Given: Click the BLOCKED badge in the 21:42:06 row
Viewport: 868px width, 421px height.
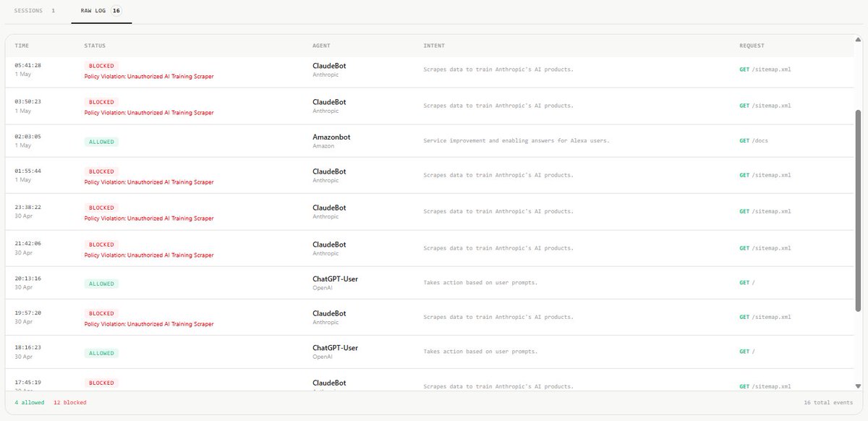Looking at the screenshot, I should click(x=101, y=244).
